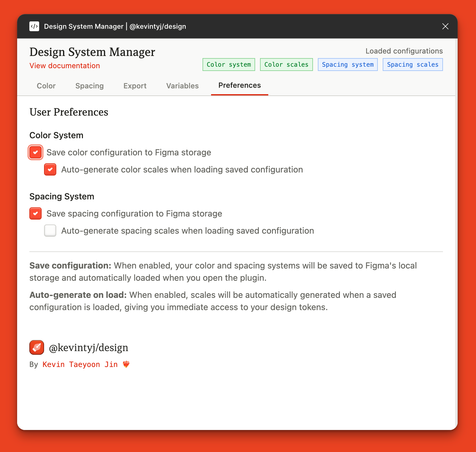Select the Variables tab

[182, 86]
